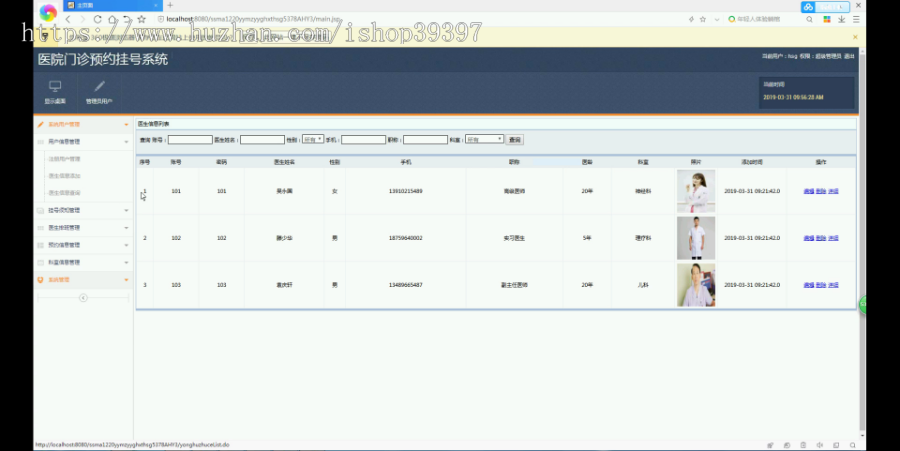The width and height of the screenshot is (900, 451).
Task: Click the delete link for account 101
Action: click(821, 191)
